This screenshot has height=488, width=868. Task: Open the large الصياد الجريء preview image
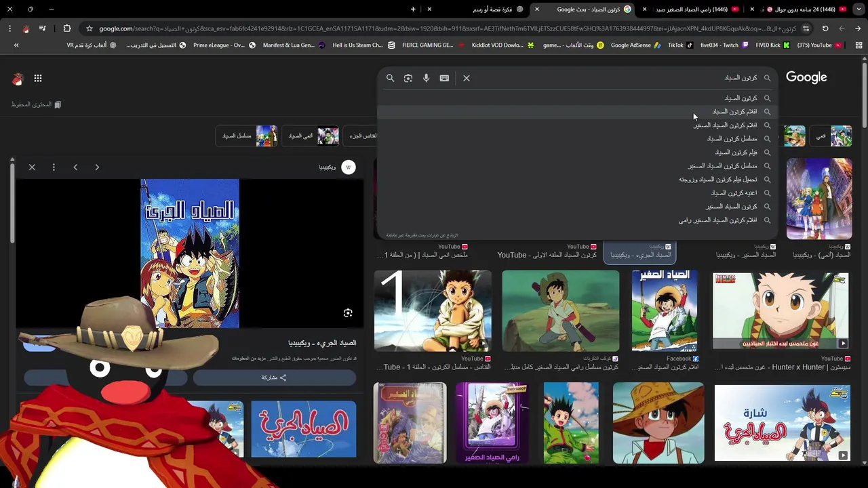(x=190, y=253)
